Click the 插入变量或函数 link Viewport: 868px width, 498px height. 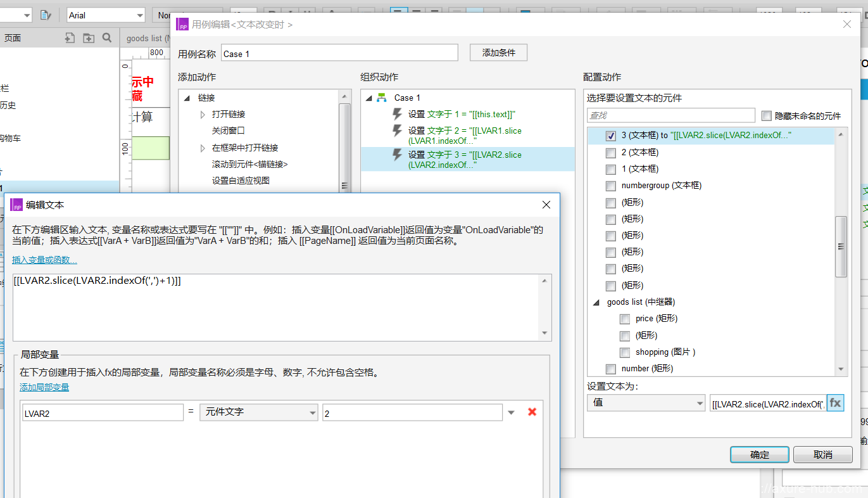[44, 260]
